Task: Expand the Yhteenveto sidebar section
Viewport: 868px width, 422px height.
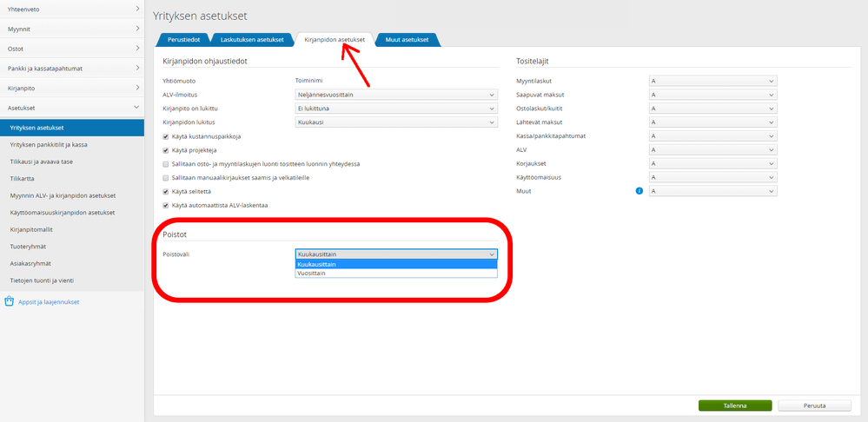Action: [72, 10]
